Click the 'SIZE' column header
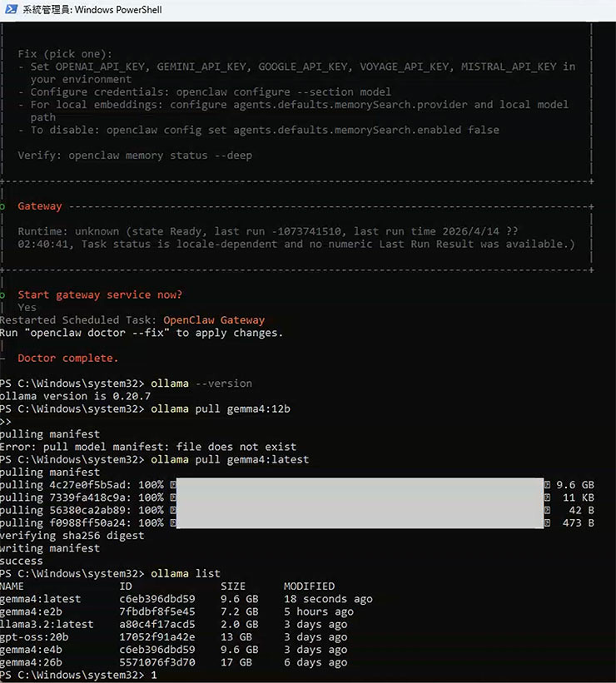Viewport: 616px width, 683px height. [x=233, y=586]
